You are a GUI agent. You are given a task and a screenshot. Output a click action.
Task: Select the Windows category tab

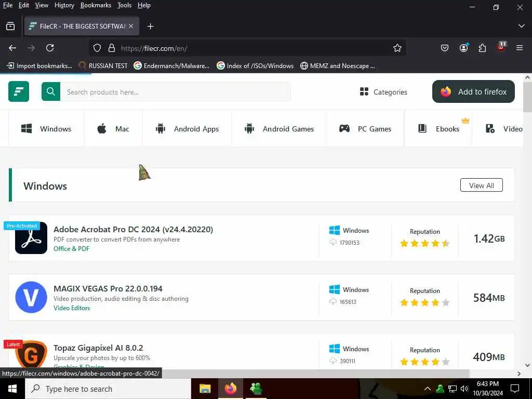46,129
